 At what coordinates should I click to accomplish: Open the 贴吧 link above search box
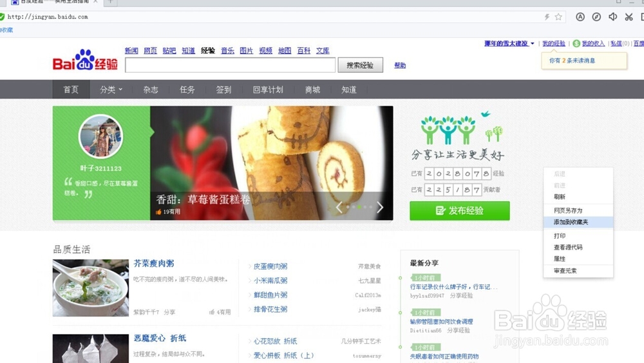tap(169, 50)
